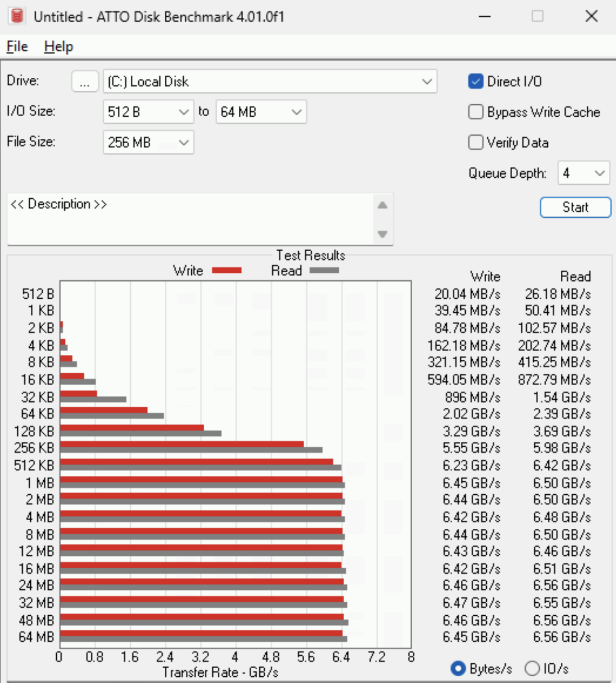Open the Drive selection dropdown
Viewport: 616px width, 683px height.
point(427,81)
